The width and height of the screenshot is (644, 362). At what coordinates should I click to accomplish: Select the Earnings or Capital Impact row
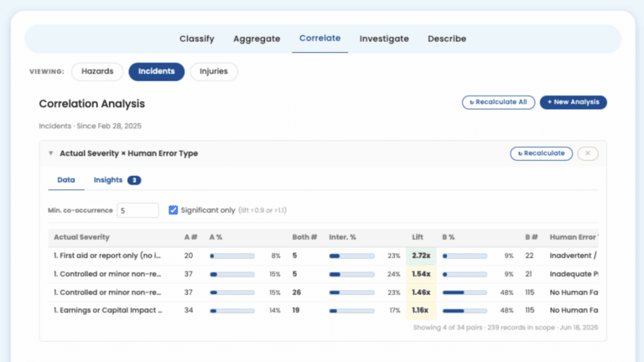coord(323,310)
